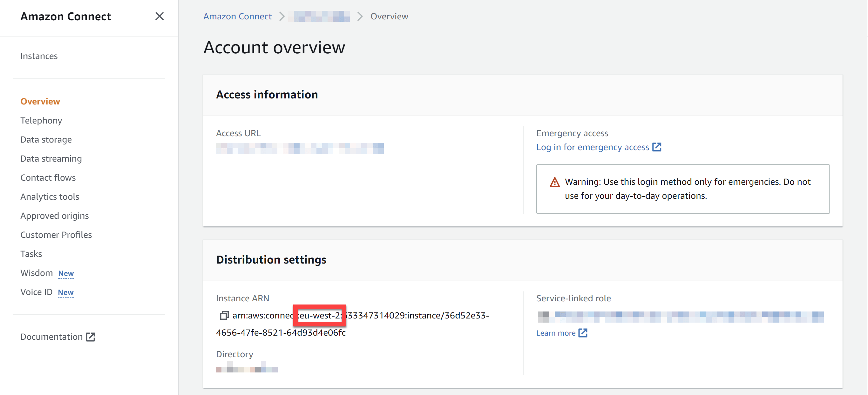Click the New badge beside Voice ID
The image size is (868, 395).
(66, 293)
